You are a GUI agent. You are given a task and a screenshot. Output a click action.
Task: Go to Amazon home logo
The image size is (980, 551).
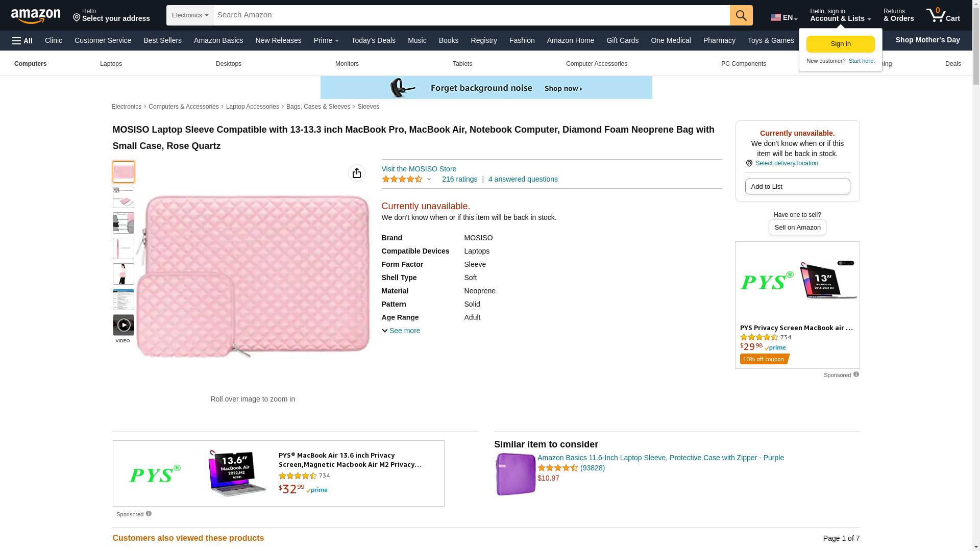click(36, 16)
